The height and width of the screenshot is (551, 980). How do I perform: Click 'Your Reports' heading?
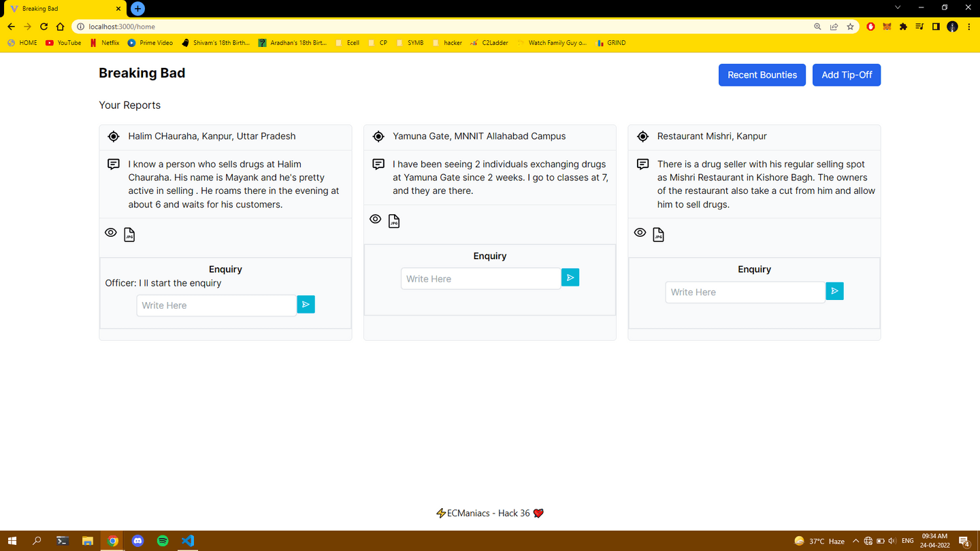(x=129, y=105)
